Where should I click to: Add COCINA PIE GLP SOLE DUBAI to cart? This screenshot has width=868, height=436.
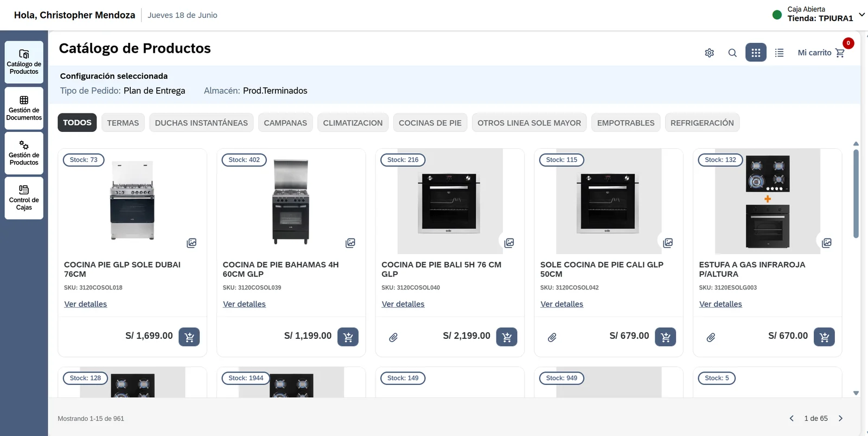pyautogui.click(x=189, y=337)
